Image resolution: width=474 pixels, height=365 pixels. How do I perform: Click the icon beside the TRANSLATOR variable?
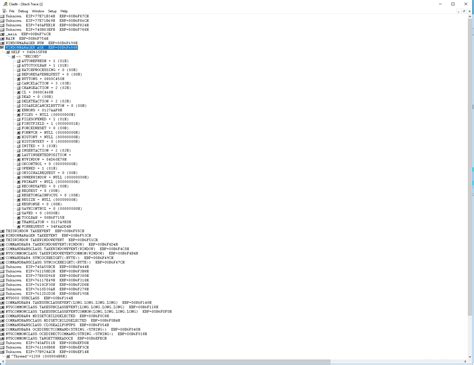tap(19, 222)
